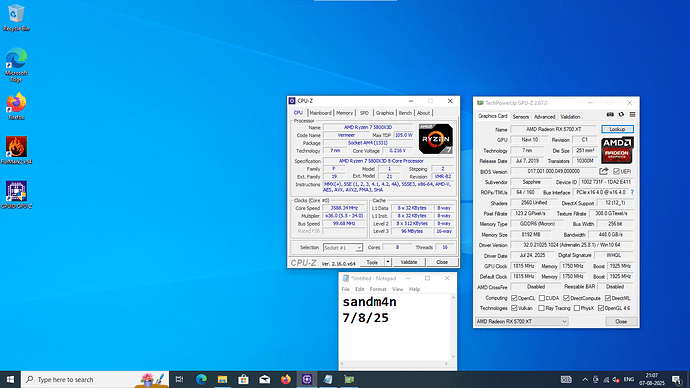
Task: Click the Validate button in CPU-Z
Action: 409,262
